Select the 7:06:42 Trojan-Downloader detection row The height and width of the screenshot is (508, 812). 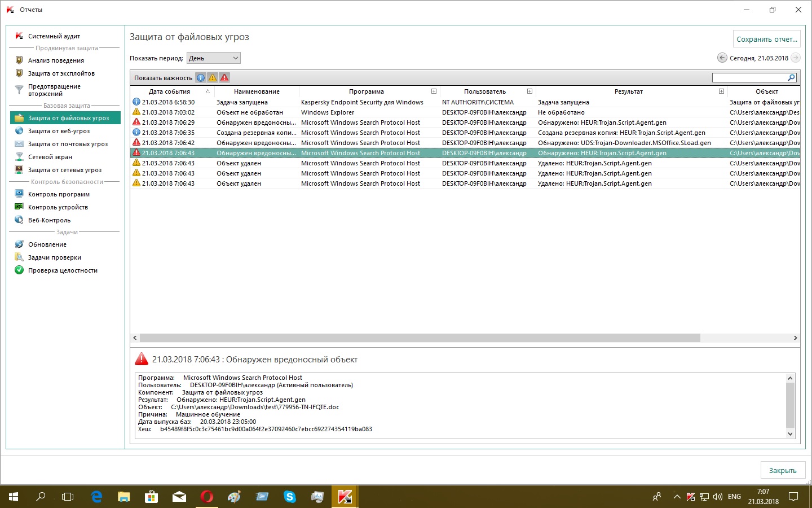pyautogui.click(x=466, y=143)
